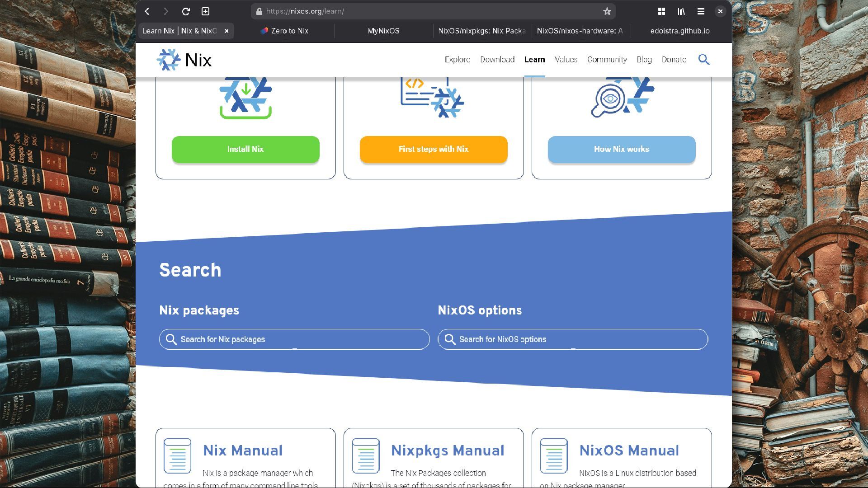Click the Install Nix download illustration
This screenshot has height=488, width=868.
pyautogui.click(x=245, y=98)
